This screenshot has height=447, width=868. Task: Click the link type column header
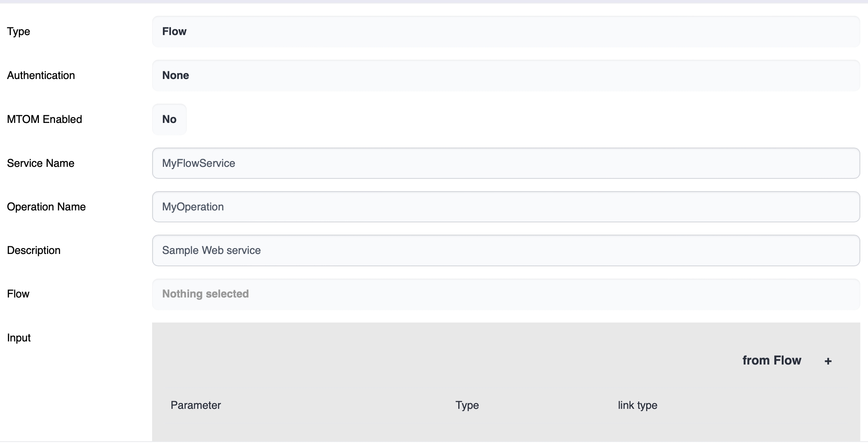[x=637, y=405]
